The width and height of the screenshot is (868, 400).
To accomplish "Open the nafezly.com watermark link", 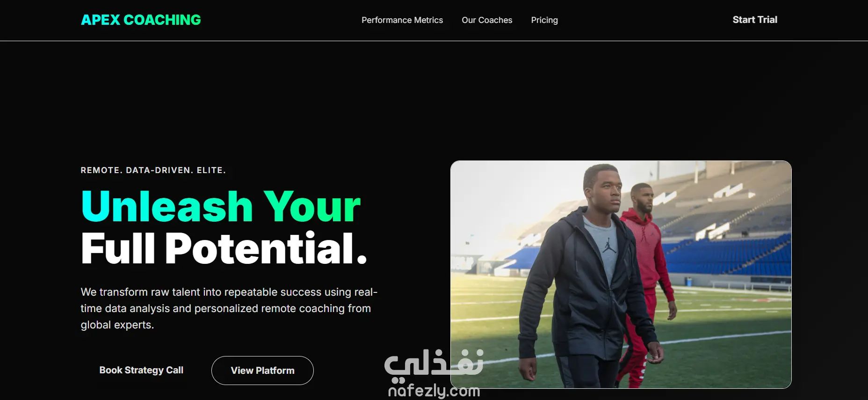I will 434,390.
